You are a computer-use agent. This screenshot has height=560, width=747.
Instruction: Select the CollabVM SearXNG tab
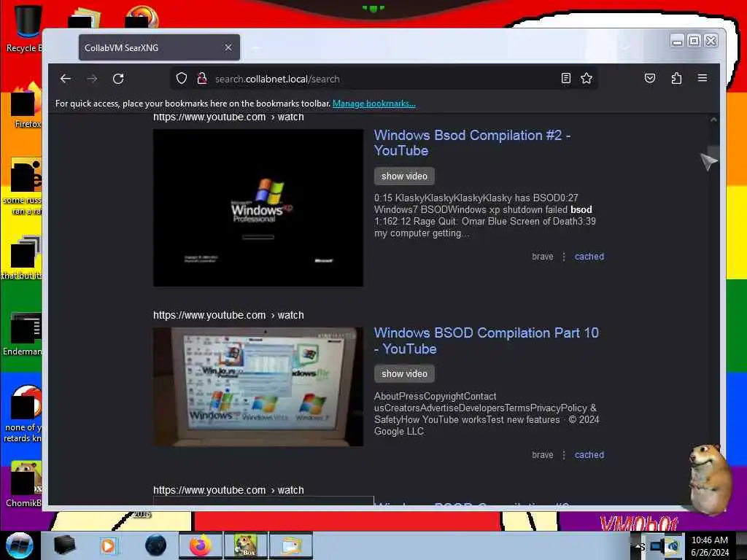159,47
